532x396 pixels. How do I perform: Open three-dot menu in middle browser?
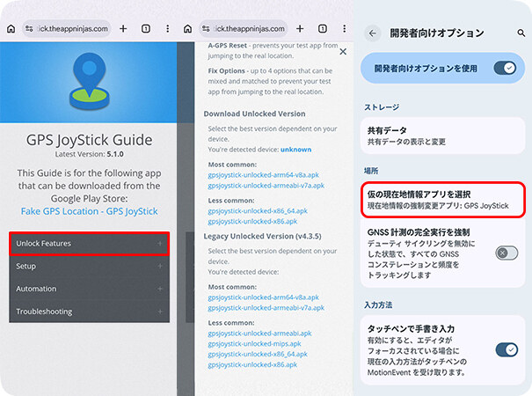[345, 29]
